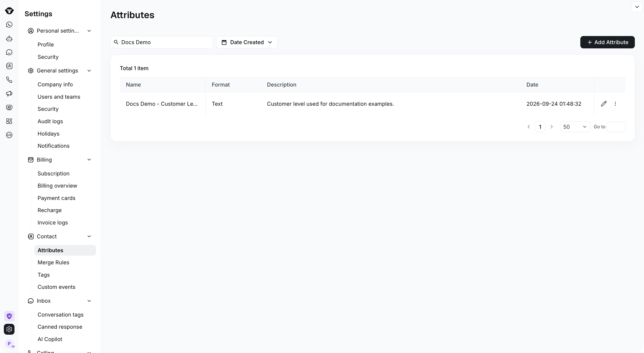The width and height of the screenshot is (644, 353).
Task: Click the app logo at top left
Action: coord(9,11)
